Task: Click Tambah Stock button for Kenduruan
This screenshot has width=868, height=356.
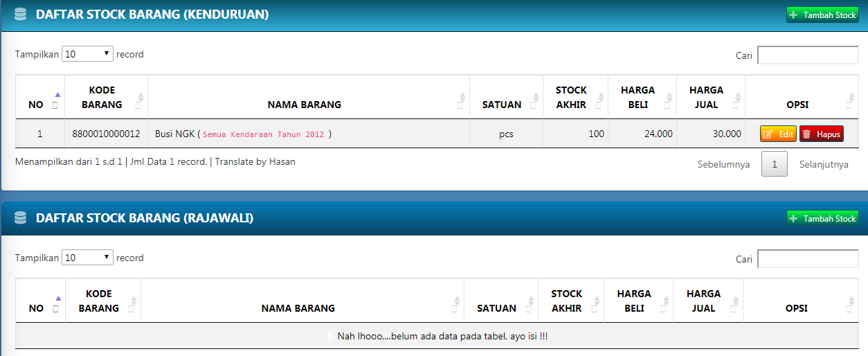Action: click(822, 15)
